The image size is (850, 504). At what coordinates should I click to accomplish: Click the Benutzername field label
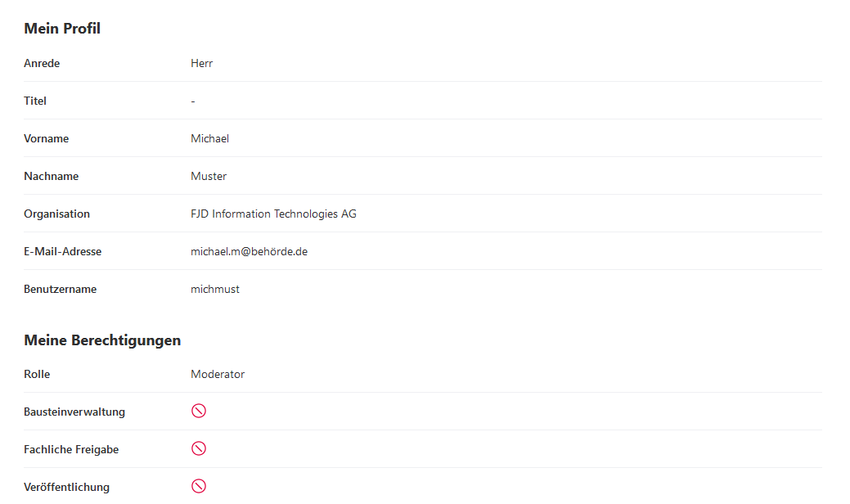(60, 290)
